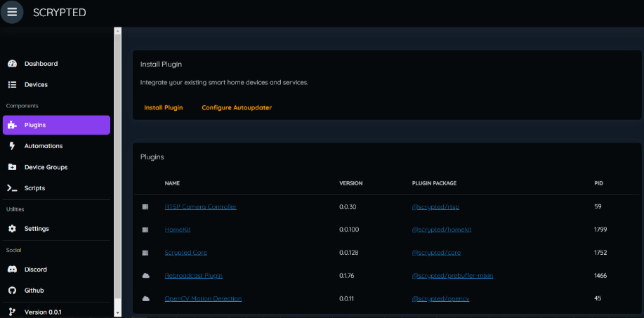Click the Devices list icon
This screenshot has height=318, width=644.
(x=13, y=84)
